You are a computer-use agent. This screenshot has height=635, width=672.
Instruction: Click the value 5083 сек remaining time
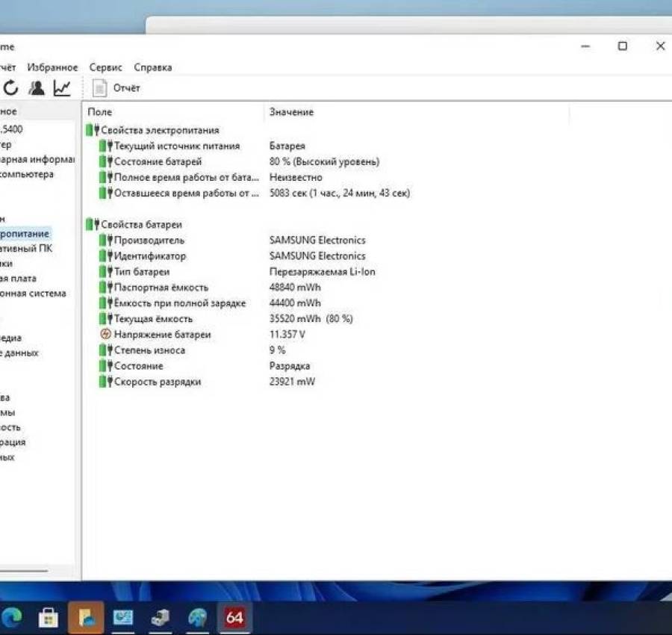point(340,193)
